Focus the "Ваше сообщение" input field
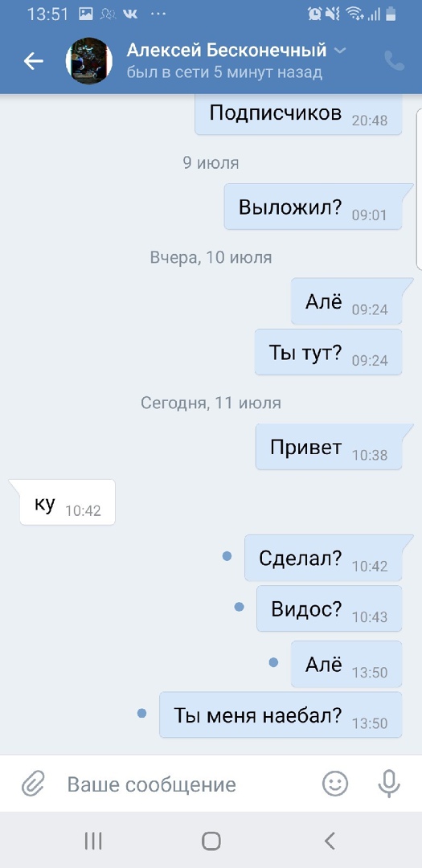 point(188,784)
